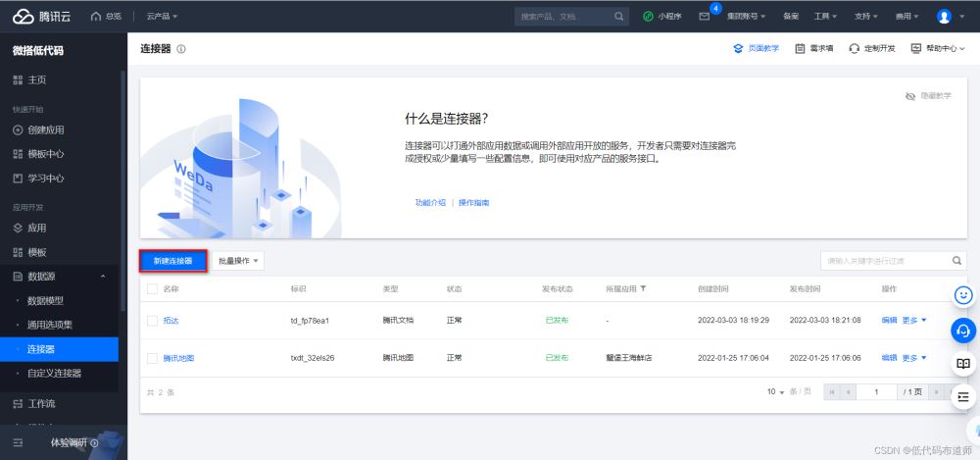The height and width of the screenshot is (460, 980).
Task: Click the smiley feedback icon
Action: coord(963,295)
